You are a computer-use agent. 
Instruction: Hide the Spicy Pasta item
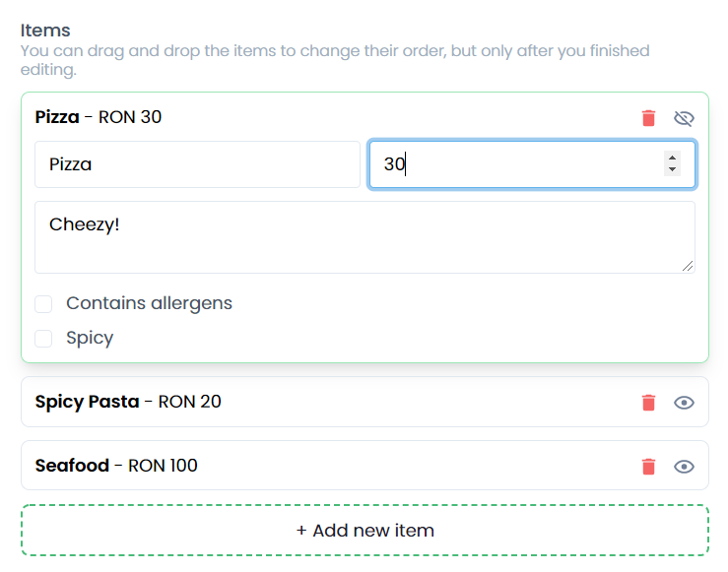coord(684,402)
